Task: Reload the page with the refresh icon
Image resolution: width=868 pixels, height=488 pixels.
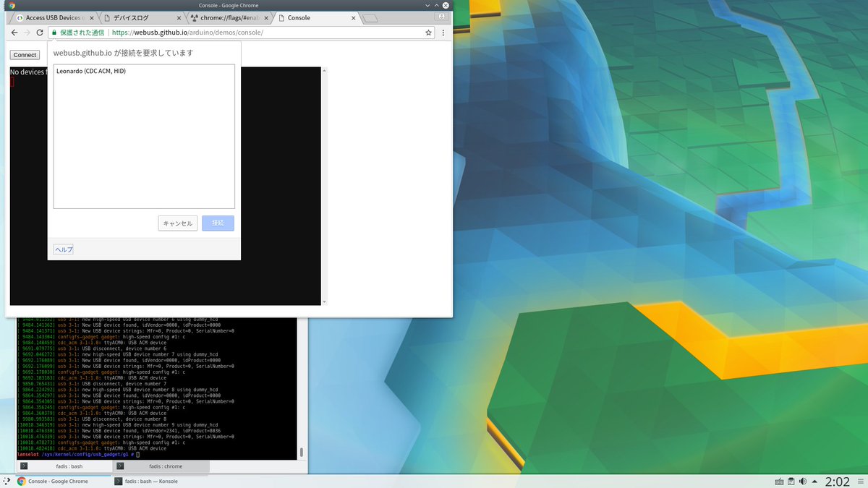Action: point(39,33)
